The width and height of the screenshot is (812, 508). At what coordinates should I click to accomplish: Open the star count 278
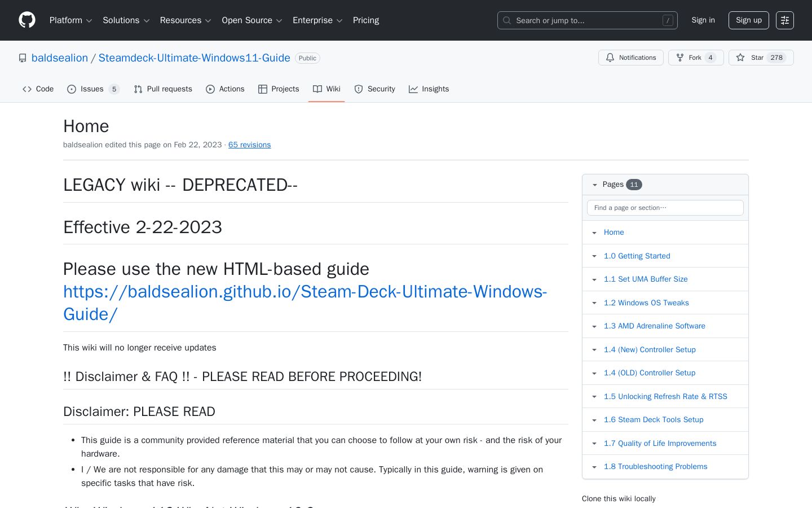[776, 58]
